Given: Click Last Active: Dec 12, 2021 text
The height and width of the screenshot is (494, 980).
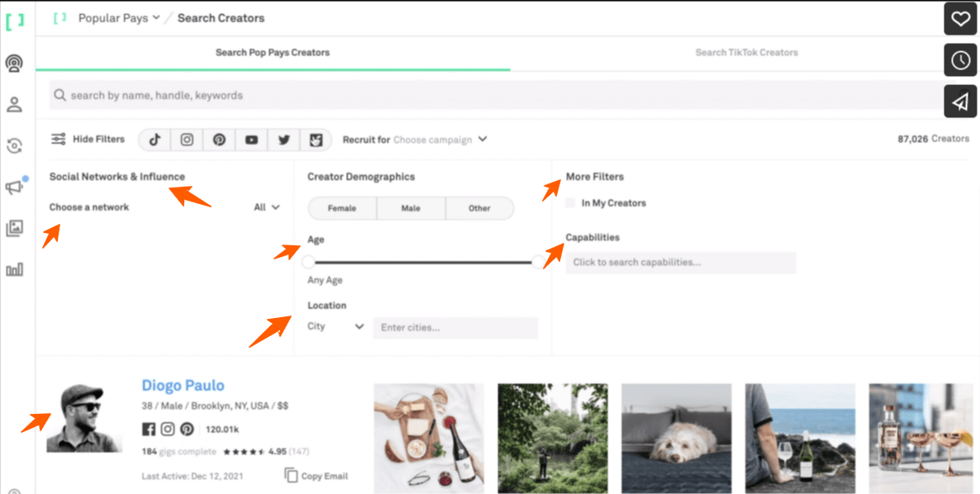Looking at the screenshot, I should click(x=193, y=477).
